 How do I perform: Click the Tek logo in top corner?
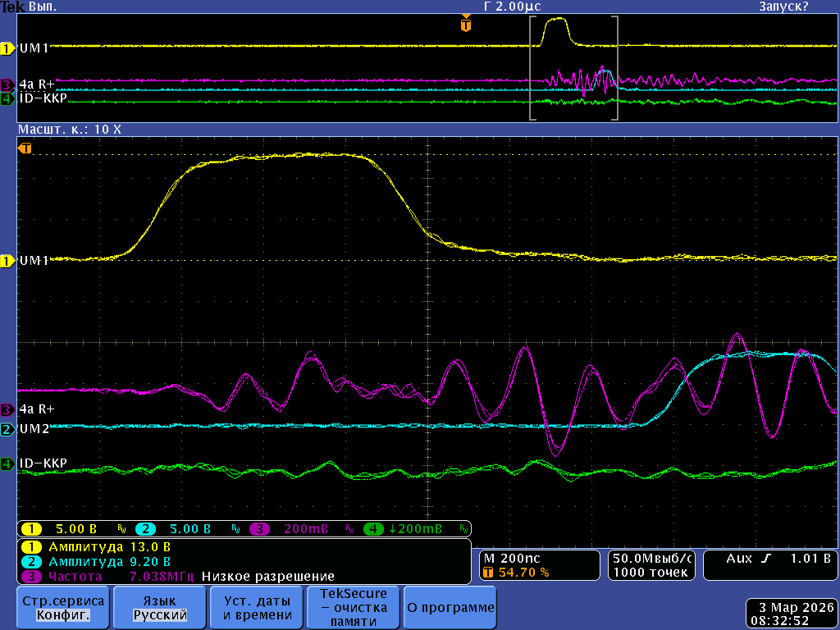[13, 7]
